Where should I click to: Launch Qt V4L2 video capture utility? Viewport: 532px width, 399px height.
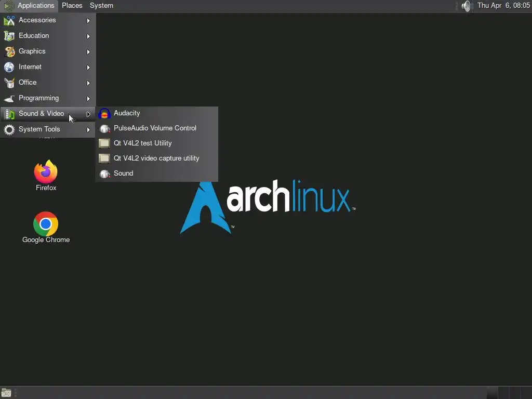click(157, 158)
